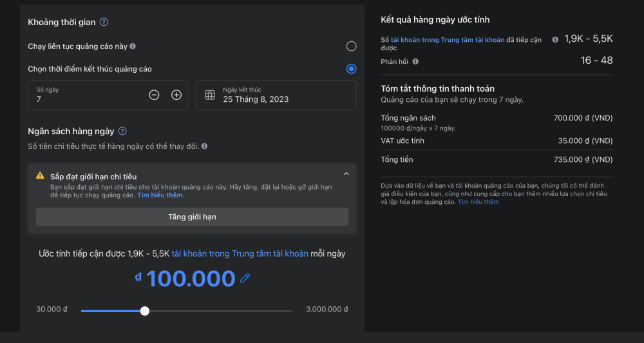The width and height of the screenshot is (644, 343).
Task: Open help icon next to Ngân sách hàng ngày
Action: pyautogui.click(x=122, y=131)
